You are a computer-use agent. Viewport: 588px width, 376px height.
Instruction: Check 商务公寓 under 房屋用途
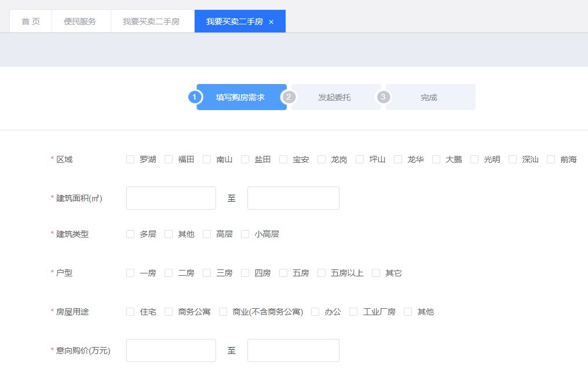pyautogui.click(x=169, y=312)
